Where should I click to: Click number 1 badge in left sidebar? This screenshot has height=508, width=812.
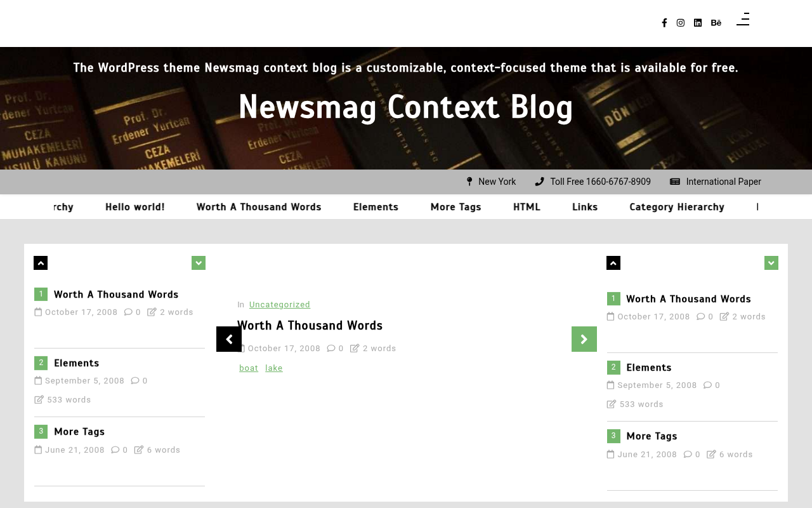coord(41,294)
